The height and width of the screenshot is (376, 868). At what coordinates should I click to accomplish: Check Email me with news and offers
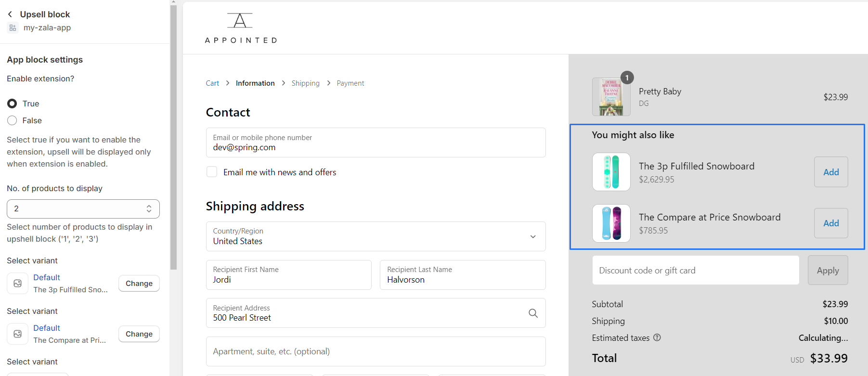212,172
